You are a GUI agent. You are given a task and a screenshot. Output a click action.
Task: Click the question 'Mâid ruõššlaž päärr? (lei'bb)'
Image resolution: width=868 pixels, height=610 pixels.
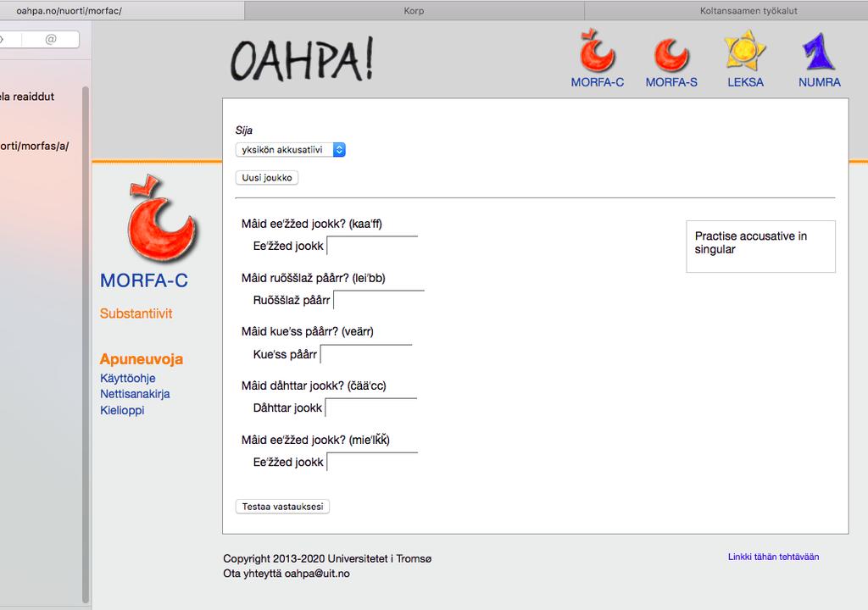click(x=314, y=278)
